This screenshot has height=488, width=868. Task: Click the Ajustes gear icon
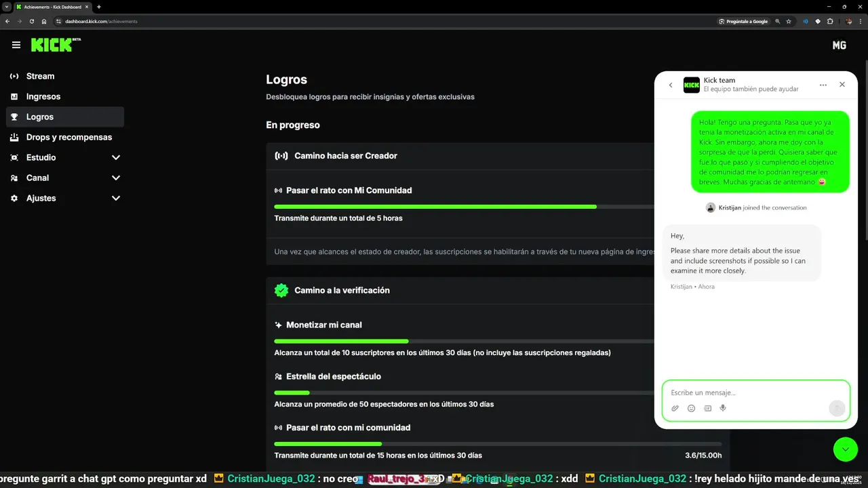tap(14, 198)
